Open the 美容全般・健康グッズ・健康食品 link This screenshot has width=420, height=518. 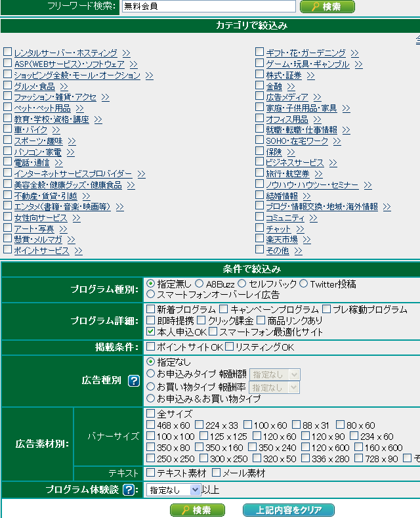[x=68, y=185]
